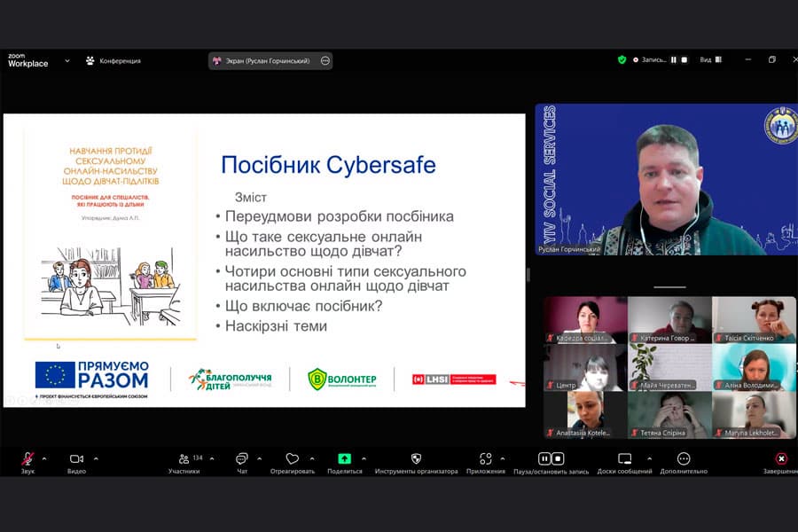Image resolution: width=798 pixels, height=532 pixels.
Task: Open the Участники participants panel
Action: (184, 458)
